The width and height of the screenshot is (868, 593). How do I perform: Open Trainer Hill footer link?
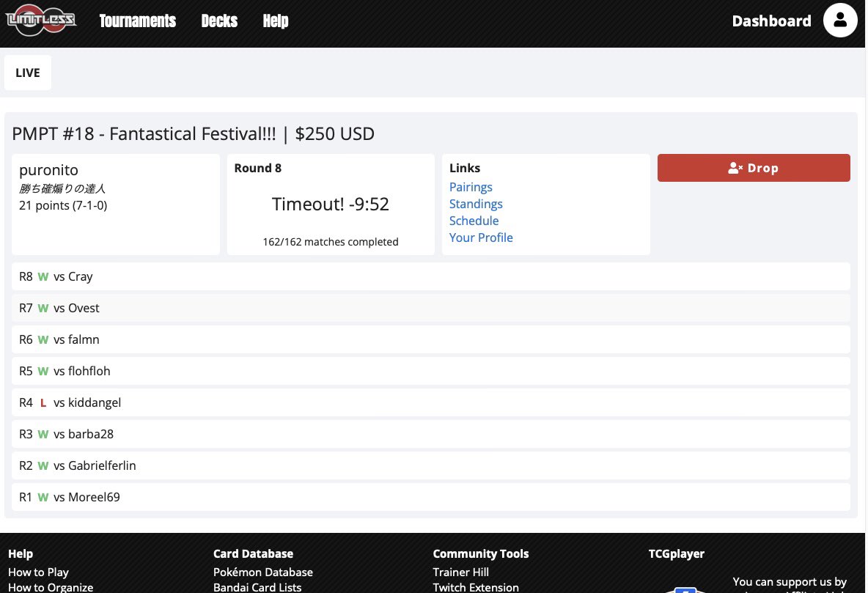tap(460, 572)
